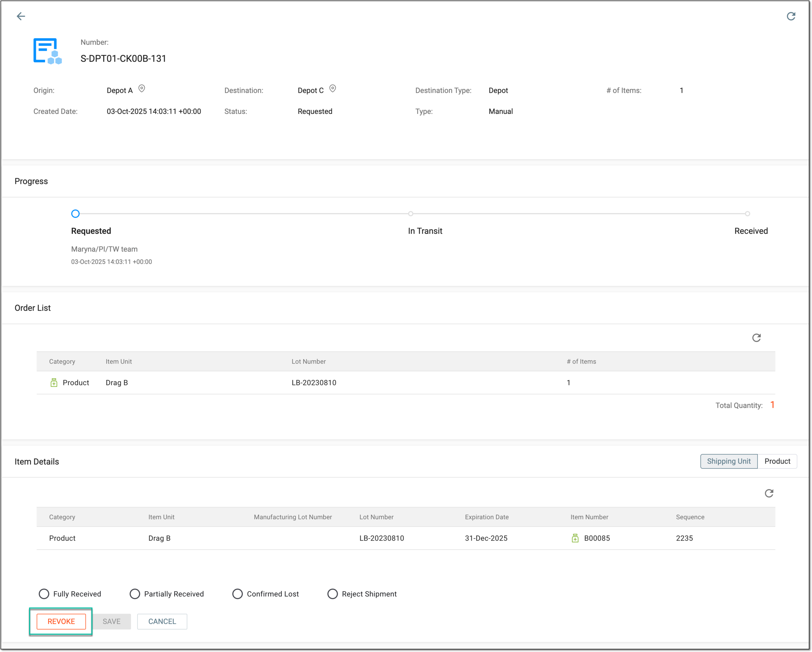Click shipment number S-DPT01-CK00B-131
The width and height of the screenshot is (812, 652).
(x=123, y=59)
